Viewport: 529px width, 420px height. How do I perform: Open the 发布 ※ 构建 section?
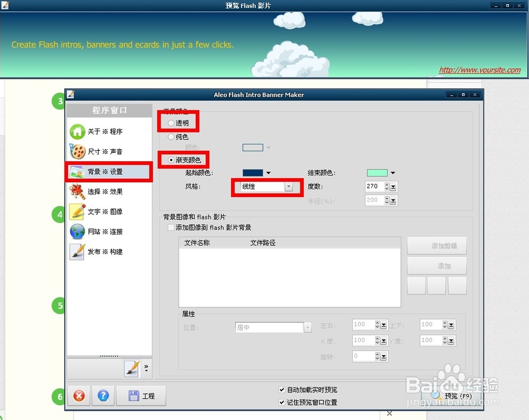[109, 252]
